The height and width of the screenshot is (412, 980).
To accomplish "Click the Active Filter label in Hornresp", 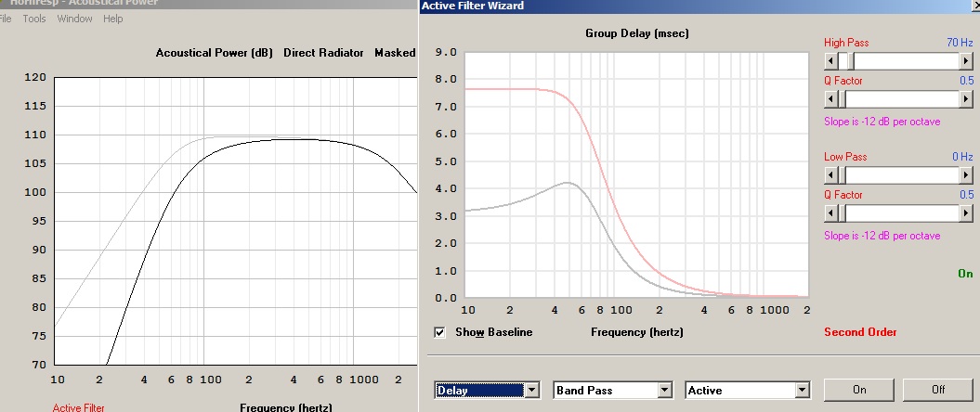I will (79, 407).
